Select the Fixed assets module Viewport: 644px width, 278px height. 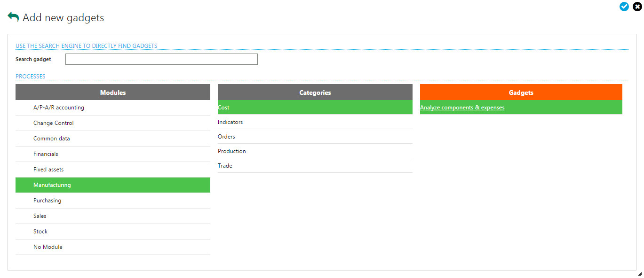coord(48,170)
